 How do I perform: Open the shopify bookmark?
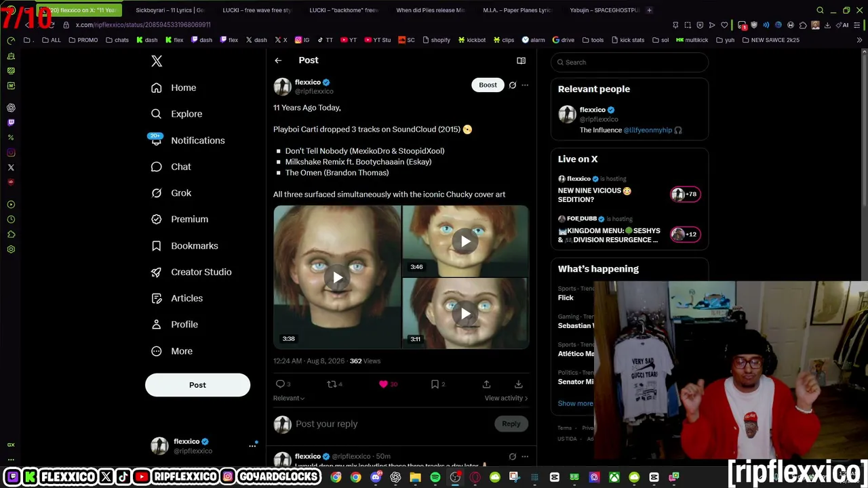pyautogui.click(x=435, y=40)
